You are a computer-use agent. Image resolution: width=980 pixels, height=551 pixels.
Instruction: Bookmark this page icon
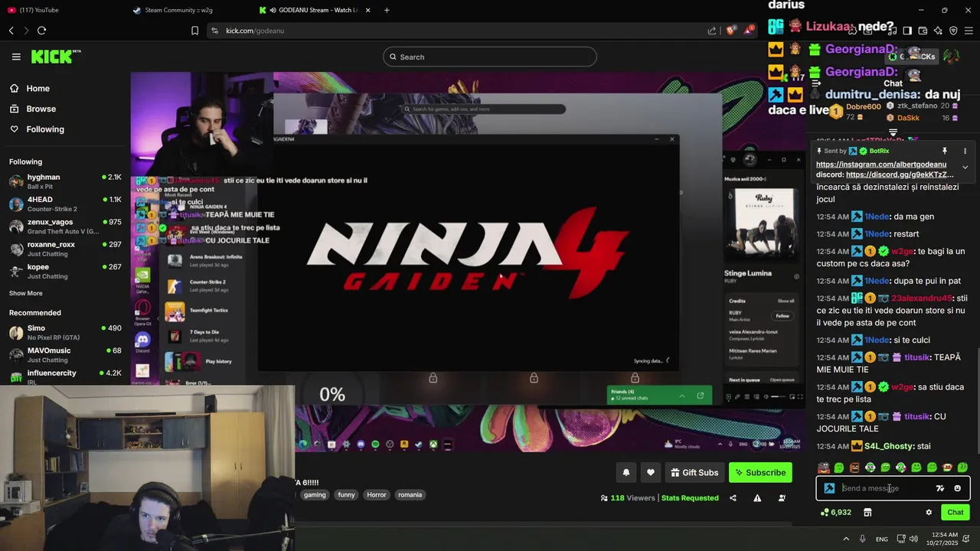point(194,31)
